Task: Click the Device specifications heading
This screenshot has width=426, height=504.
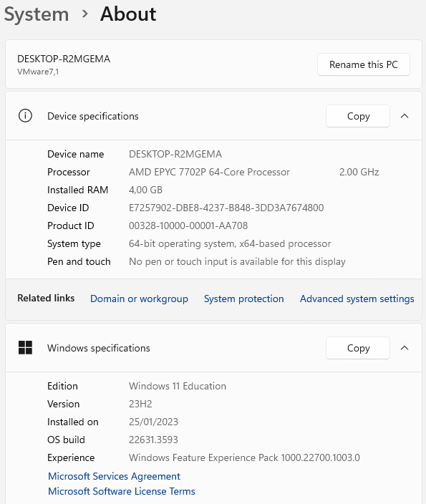Action: click(x=93, y=116)
